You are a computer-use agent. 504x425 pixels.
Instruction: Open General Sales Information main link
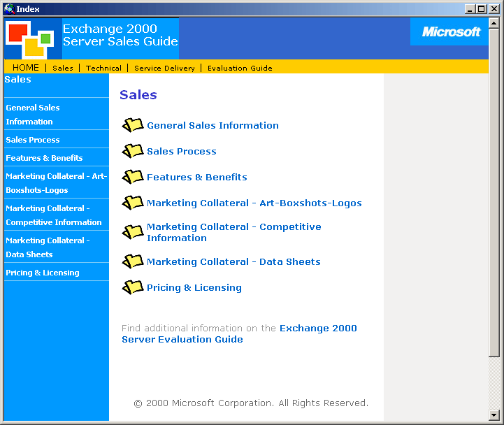click(213, 125)
